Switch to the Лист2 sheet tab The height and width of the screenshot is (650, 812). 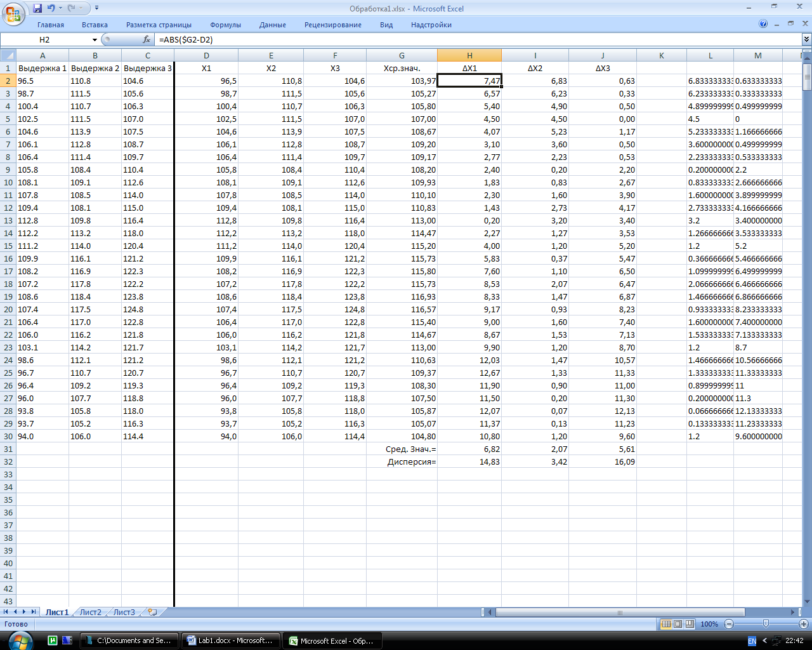91,612
